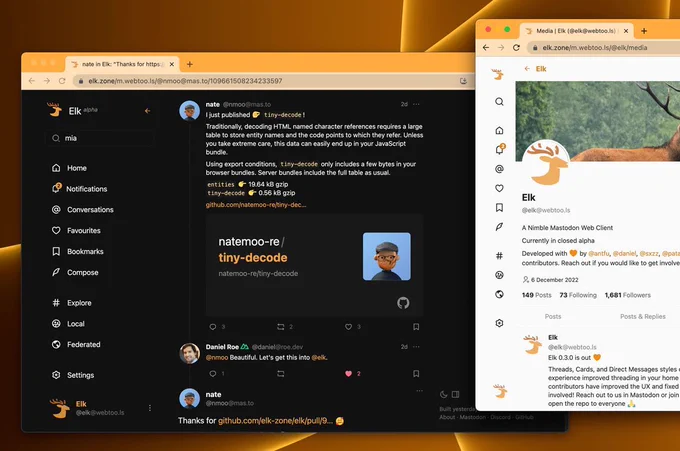Click the GitHub icon on the preview card

(x=403, y=303)
